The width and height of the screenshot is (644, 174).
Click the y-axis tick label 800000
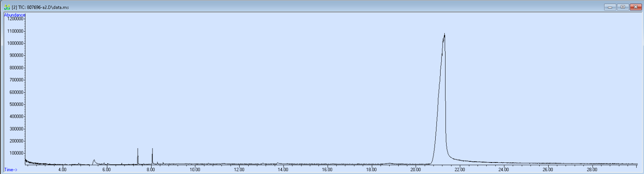pyautogui.click(x=16, y=68)
